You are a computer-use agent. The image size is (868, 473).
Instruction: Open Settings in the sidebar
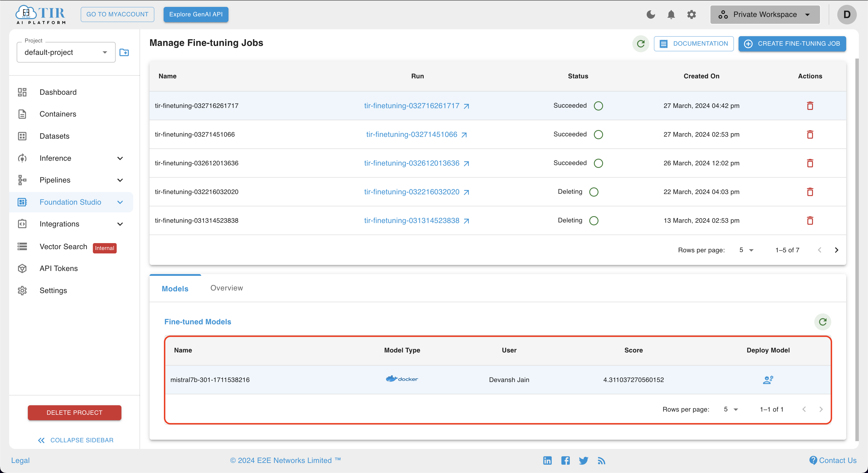point(71,290)
